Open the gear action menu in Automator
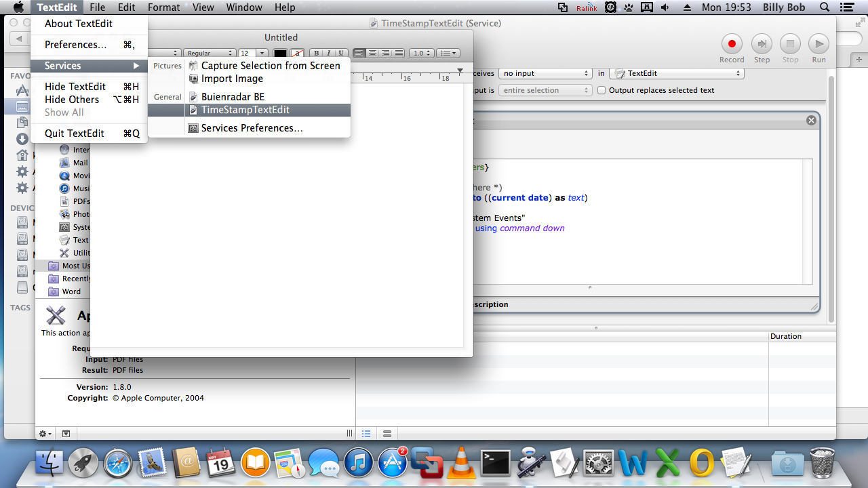This screenshot has height=488, width=868. (x=45, y=434)
